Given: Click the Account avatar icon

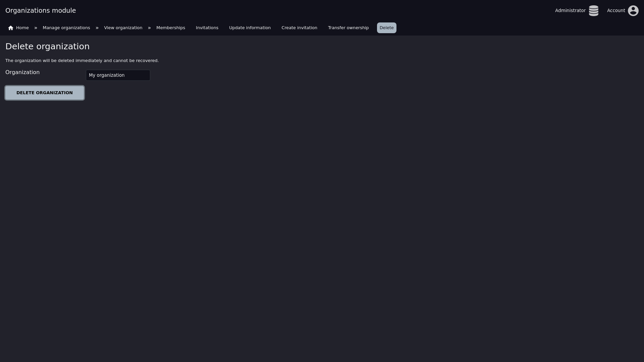Looking at the screenshot, I should pos(633,11).
